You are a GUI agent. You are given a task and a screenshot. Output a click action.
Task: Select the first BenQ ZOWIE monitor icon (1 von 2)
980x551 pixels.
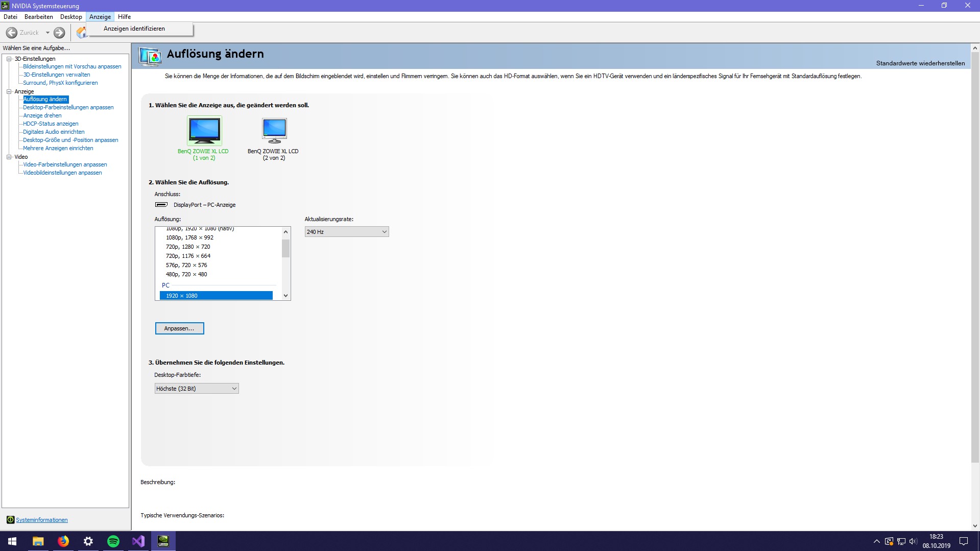point(204,131)
